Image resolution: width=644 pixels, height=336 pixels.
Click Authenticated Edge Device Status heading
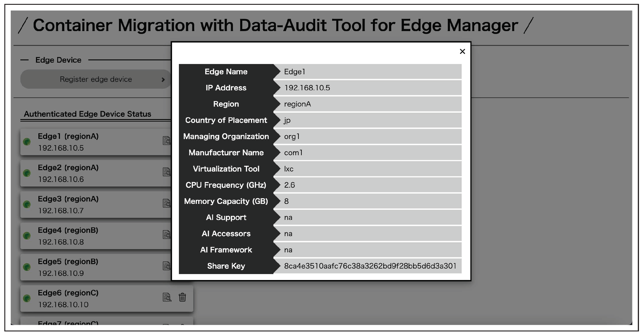[x=87, y=114]
